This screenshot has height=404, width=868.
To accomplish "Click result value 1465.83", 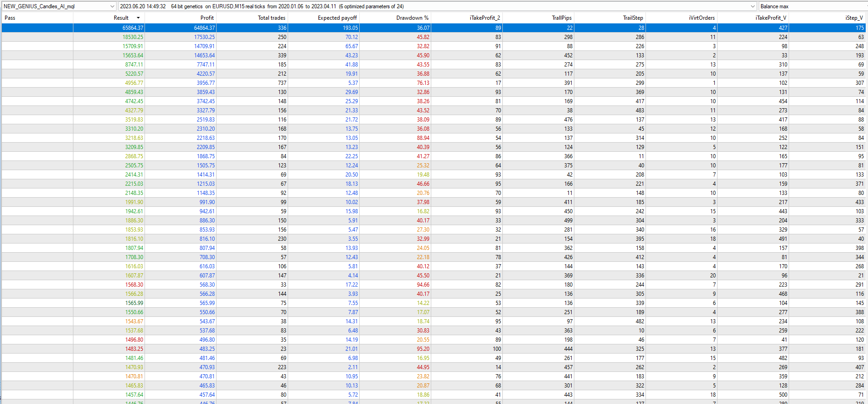I will tap(134, 386).
